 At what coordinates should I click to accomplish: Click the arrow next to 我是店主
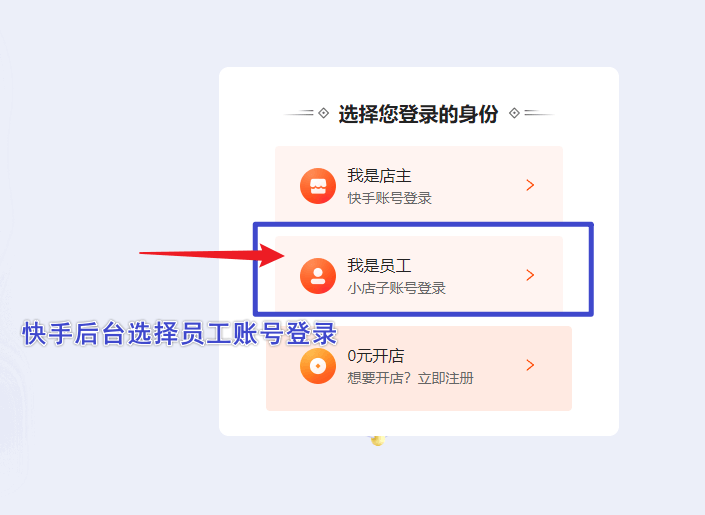tap(530, 185)
